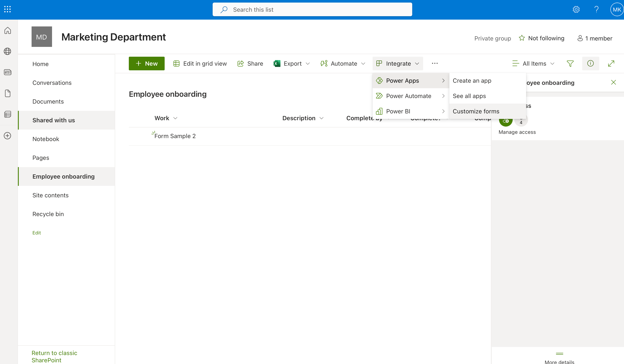Click inside the Search this list field
This screenshot has width=624, height=364.
point(312,9)
